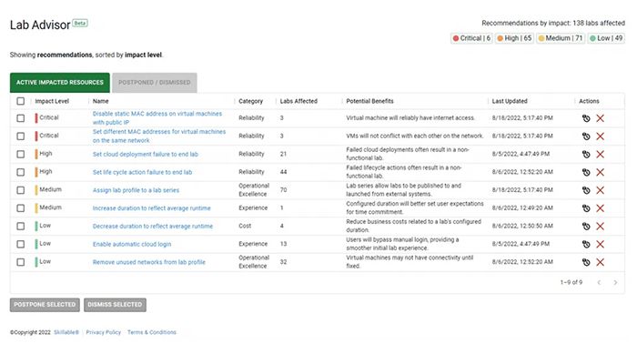Check the select-all checkbox in table header
The image size is (637, 364).
click(x=21, y=101)
